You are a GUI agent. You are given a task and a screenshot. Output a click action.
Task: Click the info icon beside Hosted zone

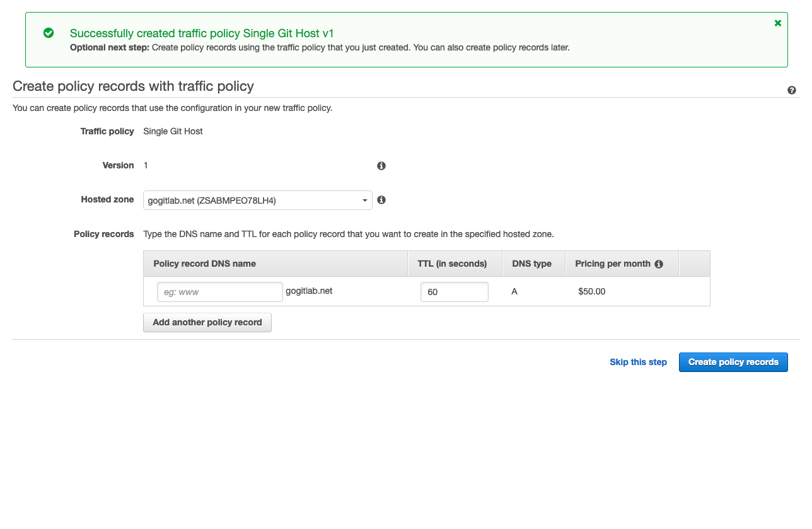point(381,199)
